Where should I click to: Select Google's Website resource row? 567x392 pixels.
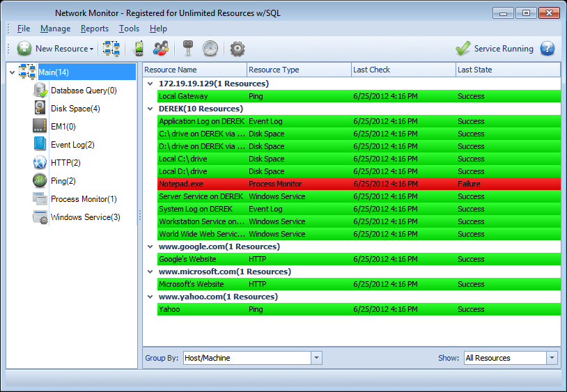pyautogui.click(x=359, y=259)
